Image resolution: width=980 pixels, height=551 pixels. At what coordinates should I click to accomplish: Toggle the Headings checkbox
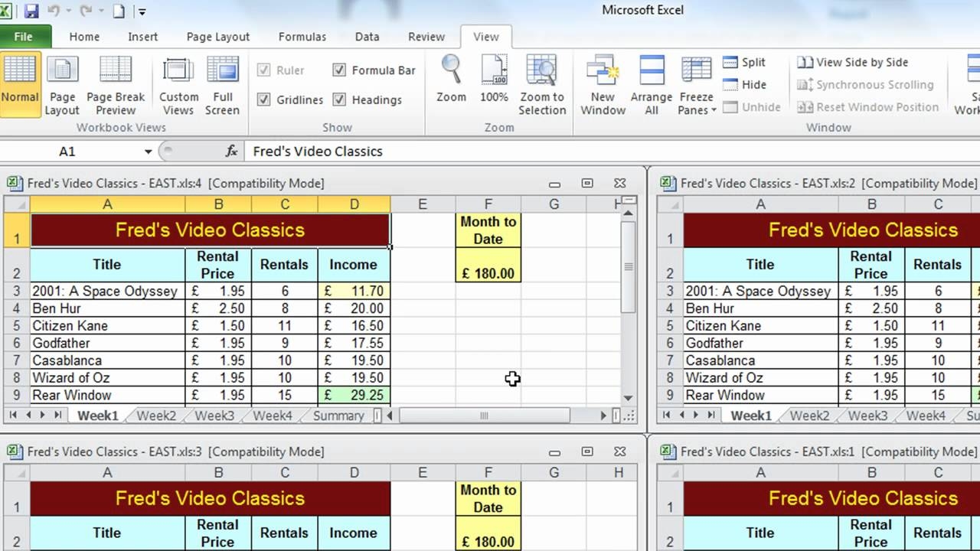point(339,99)
